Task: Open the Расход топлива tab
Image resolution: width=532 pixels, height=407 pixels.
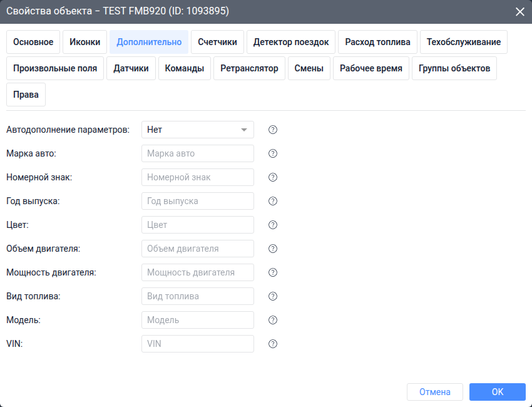Action: 377,42
